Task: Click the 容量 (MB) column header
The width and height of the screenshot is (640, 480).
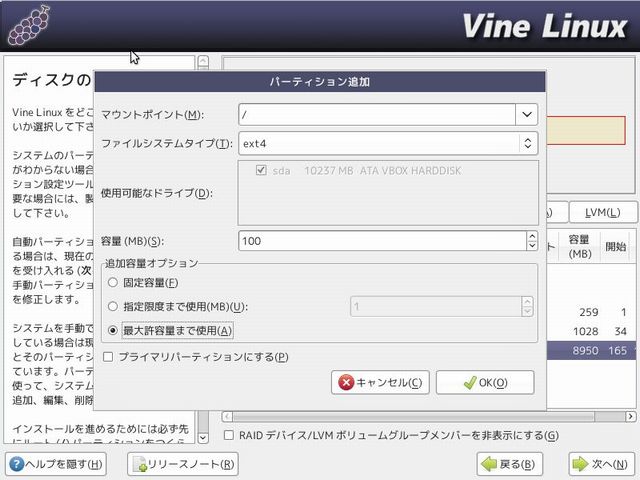Action: [578, 246]
